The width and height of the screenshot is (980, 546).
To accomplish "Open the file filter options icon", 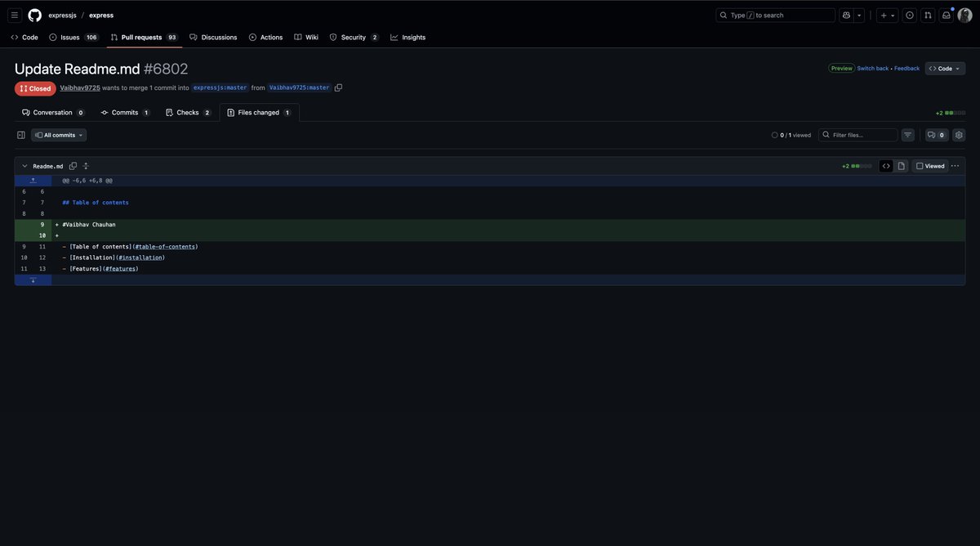I will pos(907,135).
